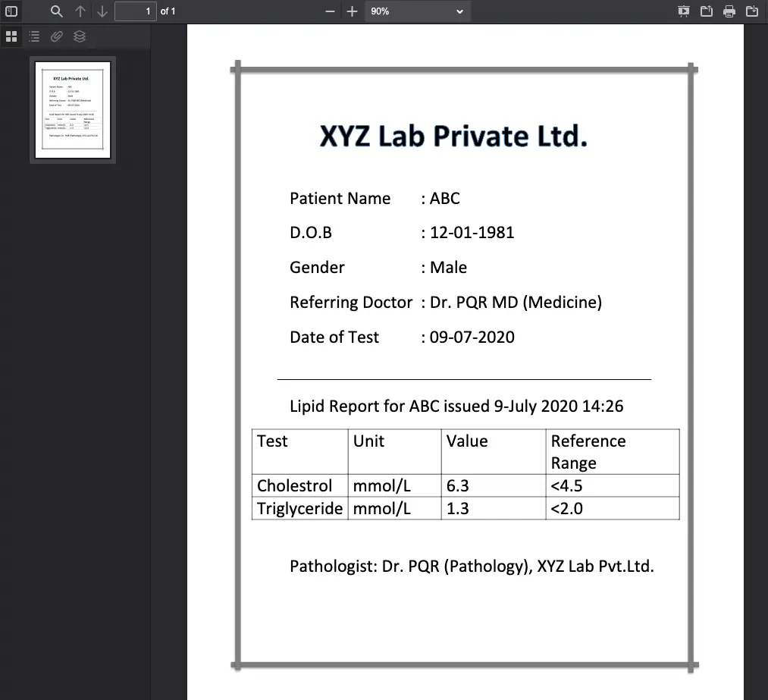This screenshot has height=700, width=768.
Task: Zoom out of the document
Action: coord(330,11)
